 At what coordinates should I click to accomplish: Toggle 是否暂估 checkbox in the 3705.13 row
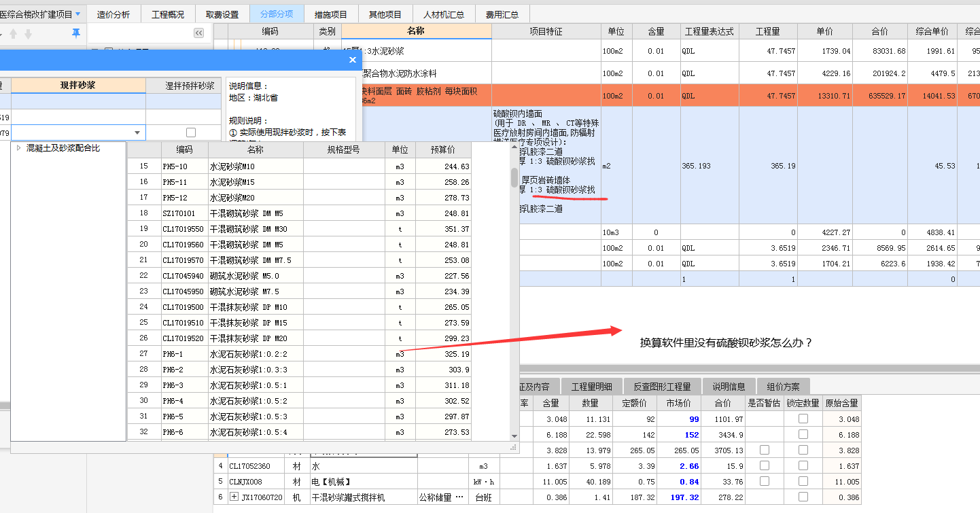coord(765,450)
